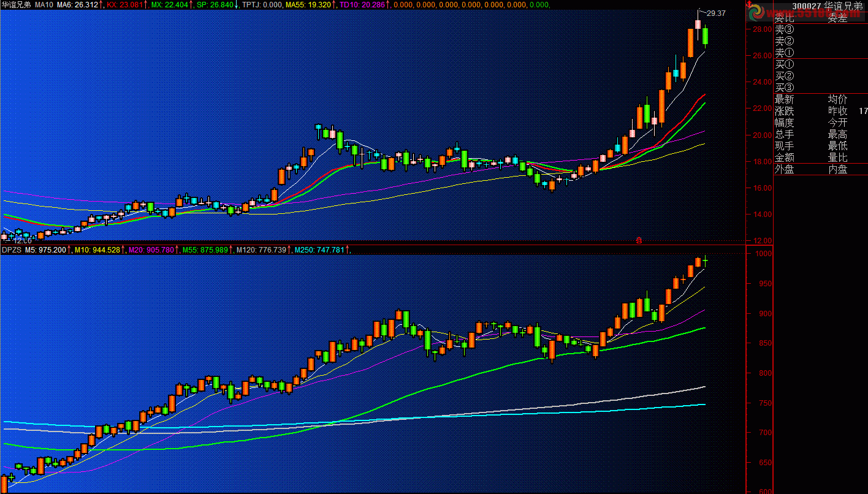Click the 22.00 price axis tick
This screenshot has width=868, height=494.
[x=762, y=108]
